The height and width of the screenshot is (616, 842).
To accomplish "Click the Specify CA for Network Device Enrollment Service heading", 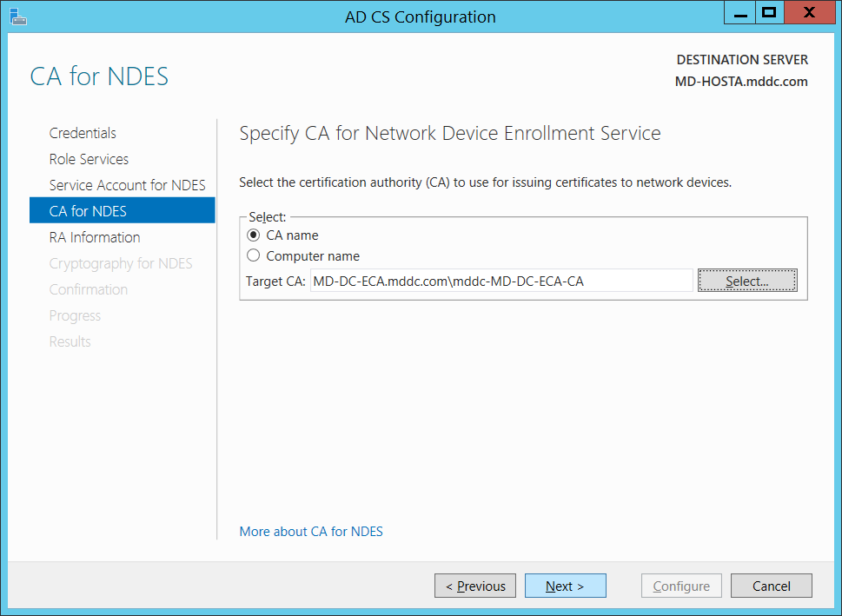I will (450, 133).
